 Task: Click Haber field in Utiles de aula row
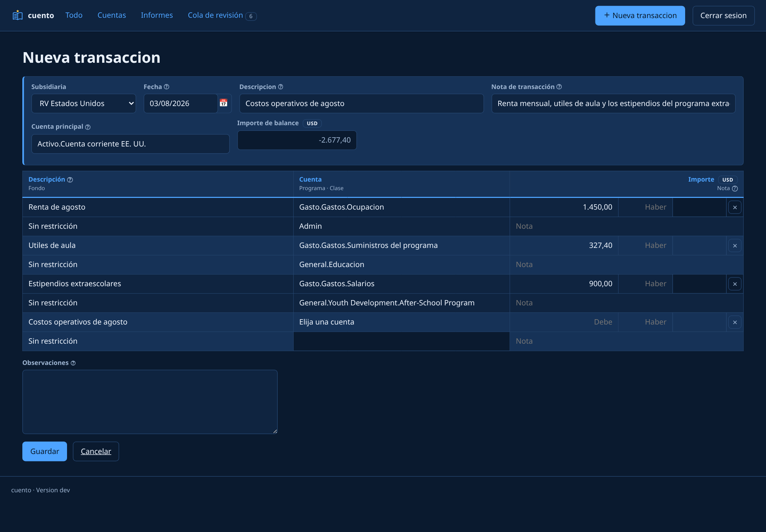[645, 245]
